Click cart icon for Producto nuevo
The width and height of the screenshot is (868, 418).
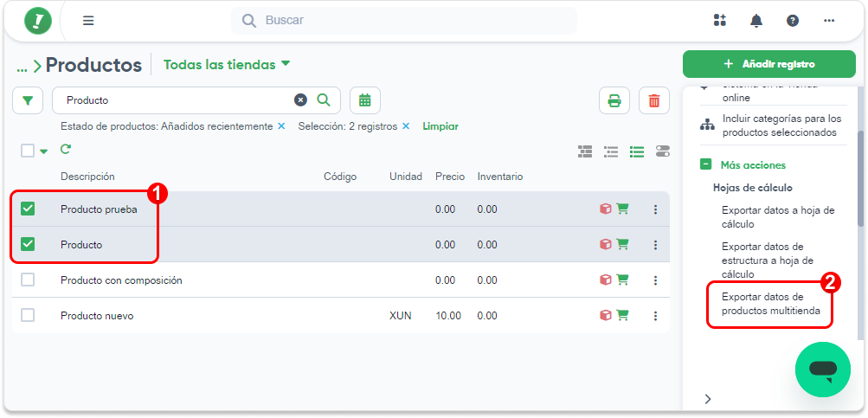(x=623, y=316)
